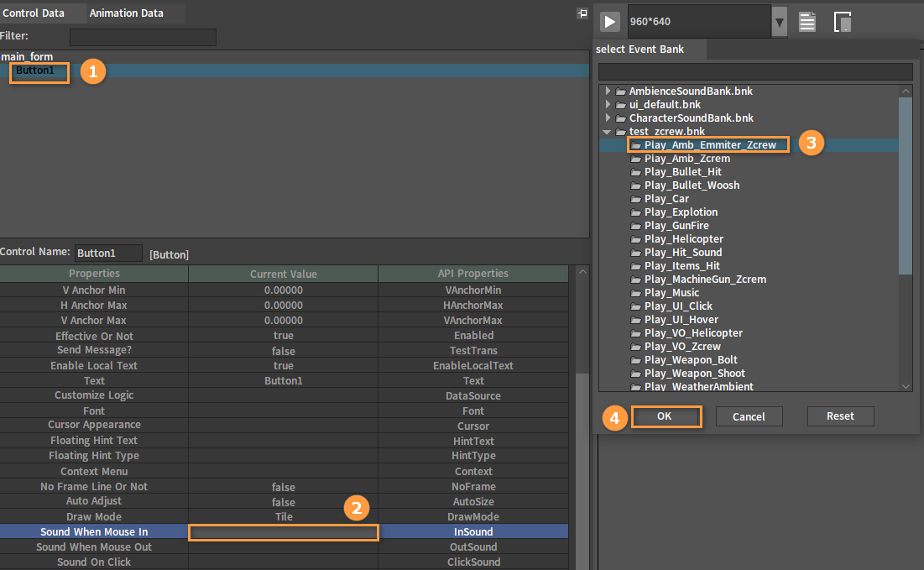Click the AmbienceSoundBank.bnk folder icon
This screenshot has height=570, width=924.
(621, 91)
